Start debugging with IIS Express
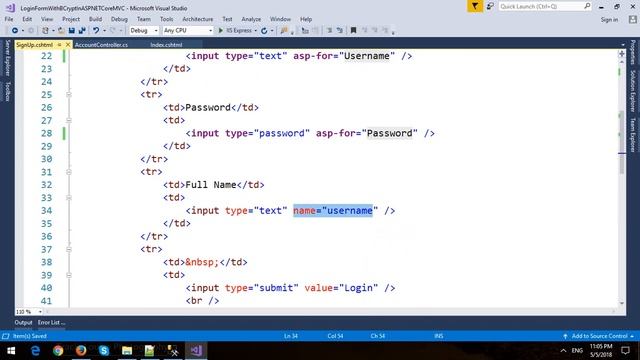The width and height of the screenshot is (640, 360). click(x=235, y=31)
